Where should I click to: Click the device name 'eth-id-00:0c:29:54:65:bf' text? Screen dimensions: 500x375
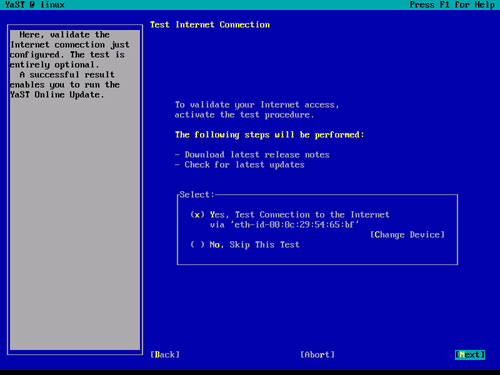point(295,225)
